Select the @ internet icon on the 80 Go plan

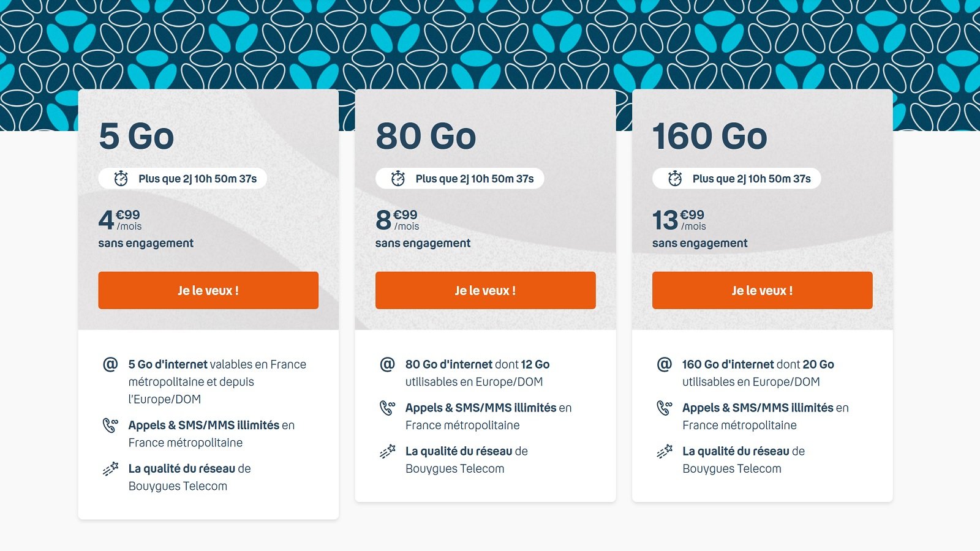click(387, 364)
